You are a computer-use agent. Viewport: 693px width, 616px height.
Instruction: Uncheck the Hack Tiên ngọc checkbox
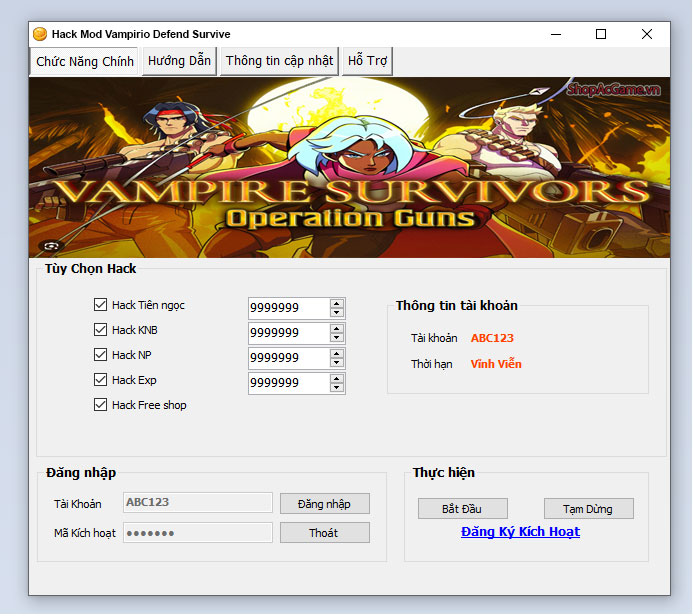click(x=100, y=304)
